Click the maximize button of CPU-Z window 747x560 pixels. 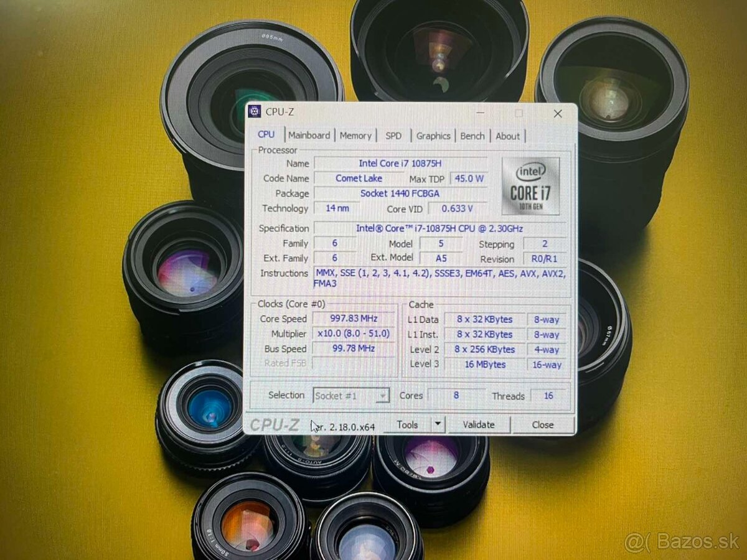pos(519,113)
